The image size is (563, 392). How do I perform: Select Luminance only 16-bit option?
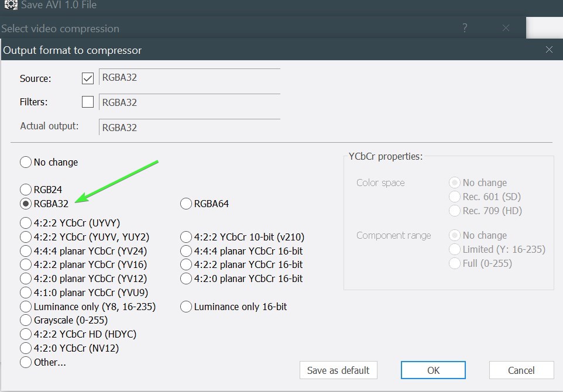(x=186, y=307)
